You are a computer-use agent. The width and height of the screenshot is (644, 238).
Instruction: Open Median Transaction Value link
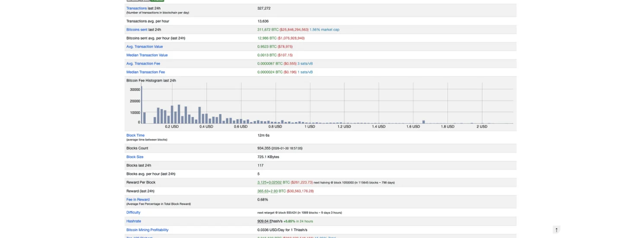pyautogui.click(x=147, y=55)
